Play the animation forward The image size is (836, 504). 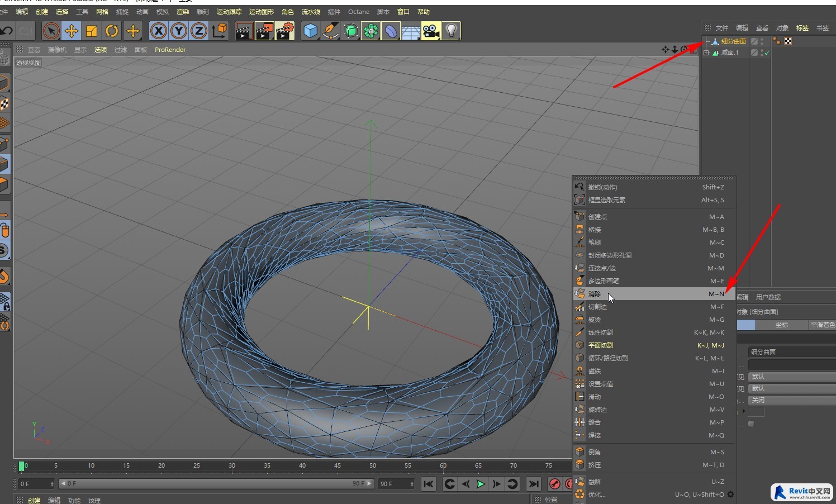[481, 484]
